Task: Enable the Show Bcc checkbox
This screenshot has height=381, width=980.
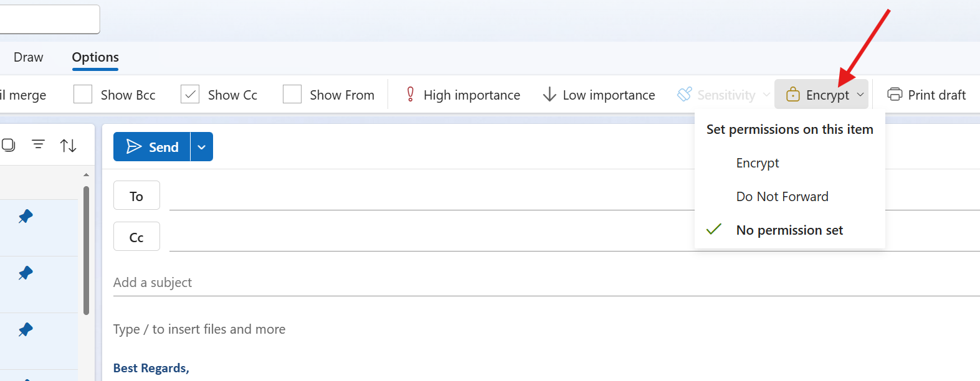Action: (x=83, y=95)
